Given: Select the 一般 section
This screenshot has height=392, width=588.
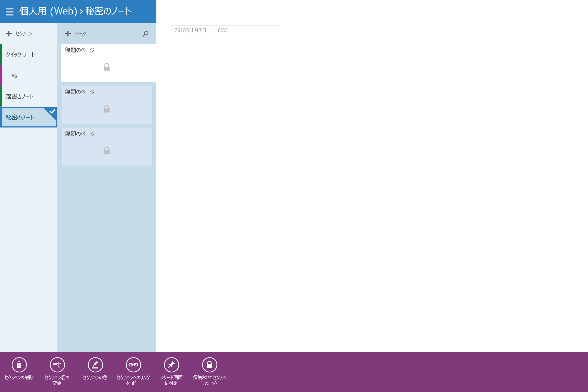Looking at the screenshot, I should (x=12, y=76).
